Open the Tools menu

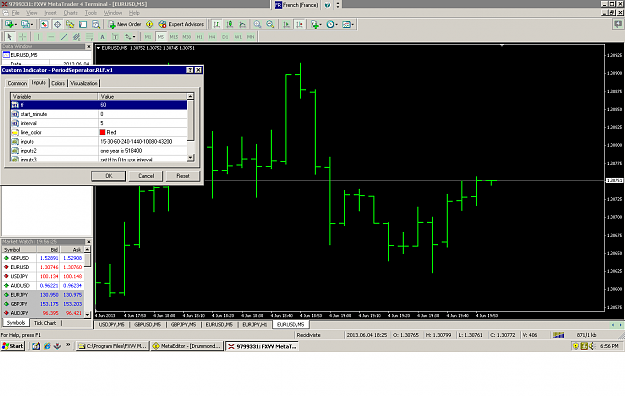point(90,13)
